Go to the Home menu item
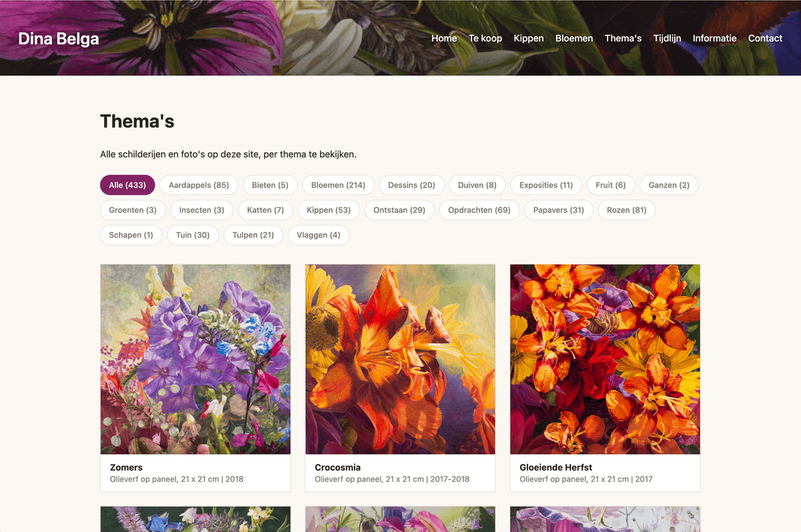801x532 pixels. click(x=444, y=38)
